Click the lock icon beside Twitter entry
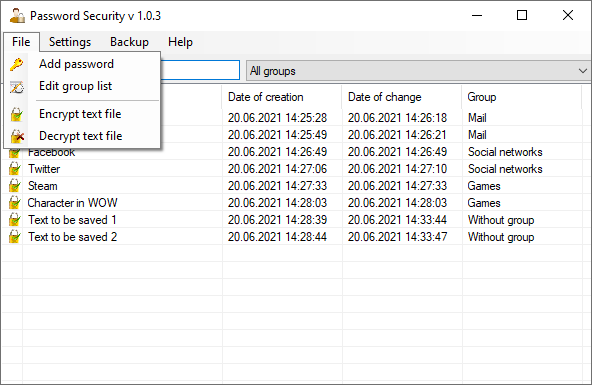The height and width of the screenshot is (385, 592). (x=14, y=169)
